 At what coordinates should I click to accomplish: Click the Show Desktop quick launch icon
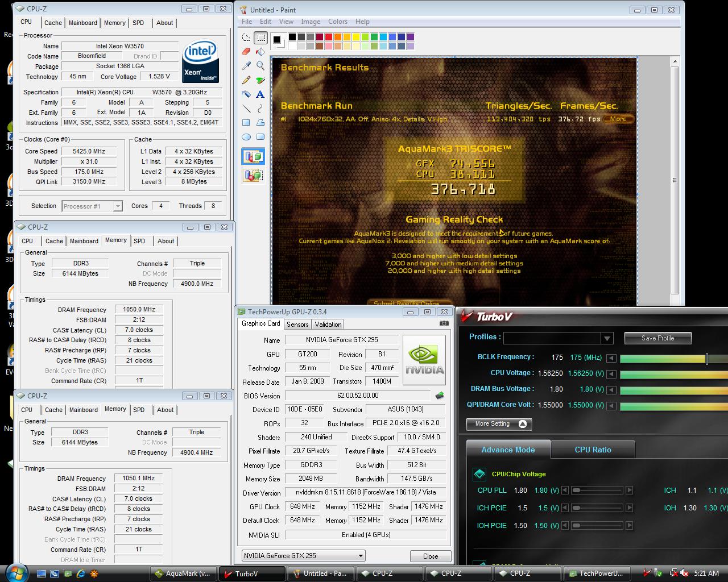[42, 573]
